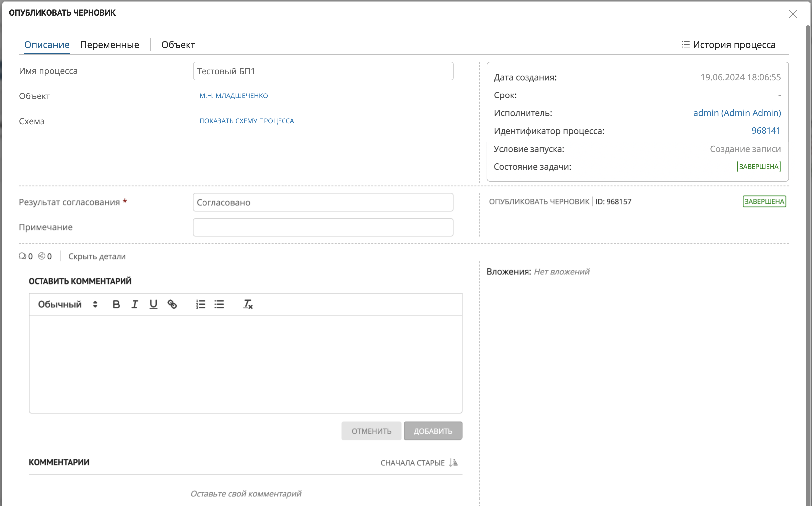Click the ДОБАВИТЬ comment button

click(433, 431)
